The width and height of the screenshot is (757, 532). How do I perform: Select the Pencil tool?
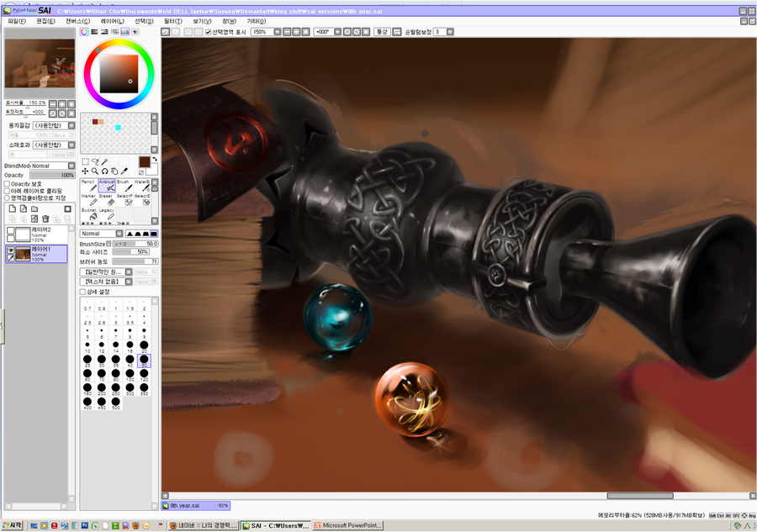click(89, 186)
